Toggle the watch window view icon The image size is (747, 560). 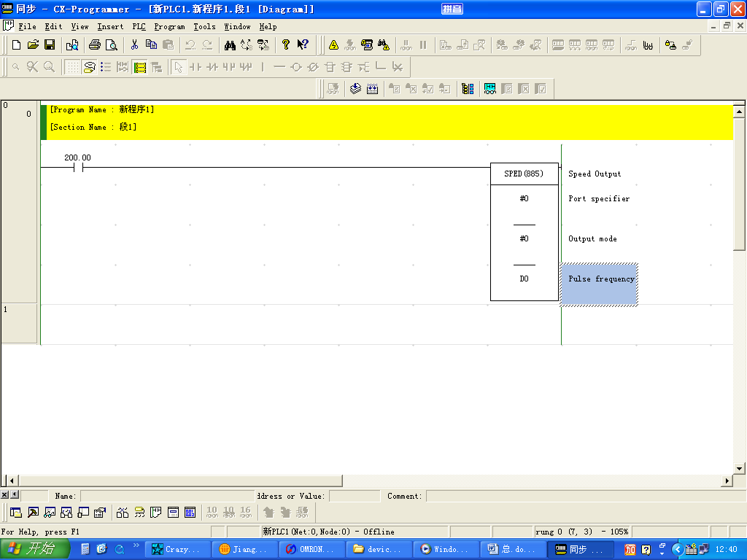pyautogui.click(x=50, y=513)
